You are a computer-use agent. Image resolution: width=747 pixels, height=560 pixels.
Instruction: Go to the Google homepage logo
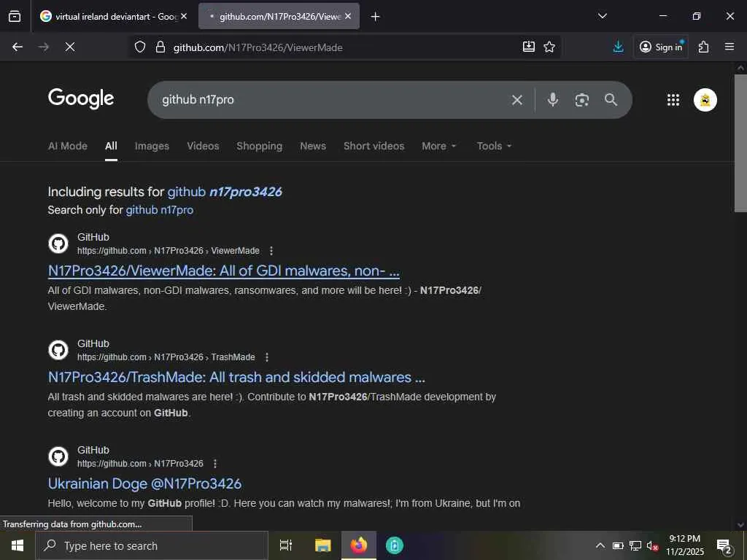click(81, 98)
